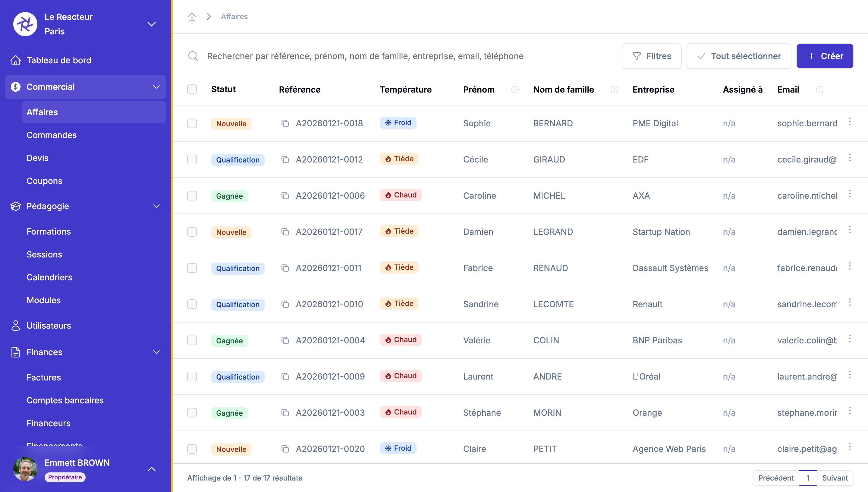Collapse the Emmett BROWN profile panel

[152, 469]
